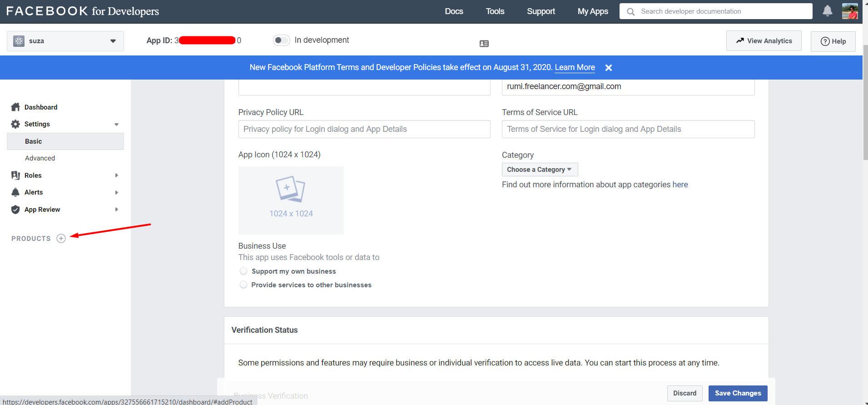Image resolution: width=868 pixels, height=405 pixels.
Task: Click the contact email field with rumi.freelancer address
Action: [628, 87]
